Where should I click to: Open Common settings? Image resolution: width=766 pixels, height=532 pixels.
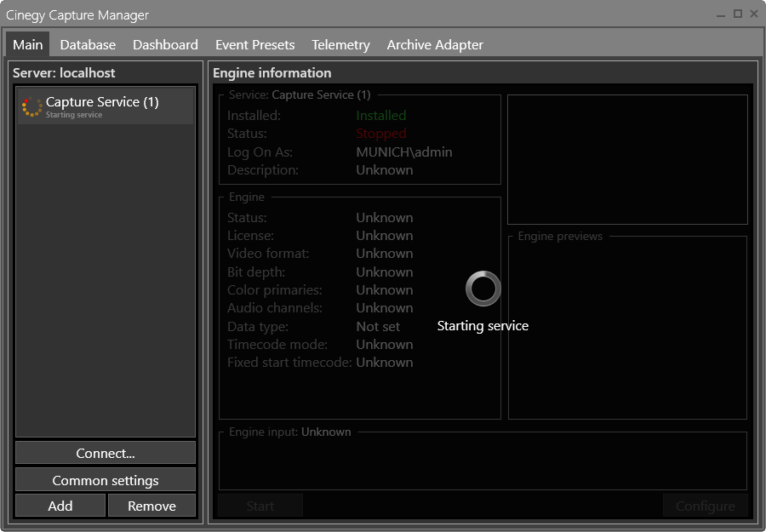pyautogui.click(x=105, y=479)
